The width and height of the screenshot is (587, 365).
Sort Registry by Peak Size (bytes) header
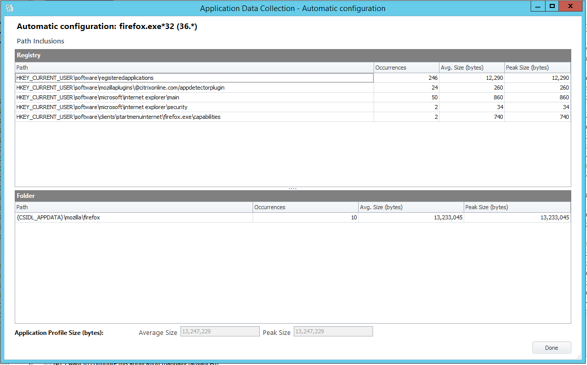tap(537, 68)
